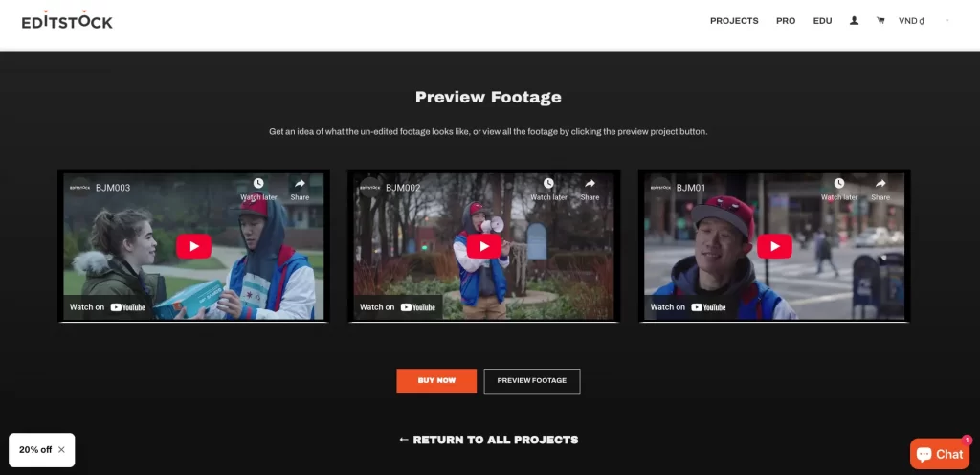Image resolution: width=980 pixels, height=475 pixels.
Task: Click channel avatar on BJM002 video
Action: coord(370,188)
